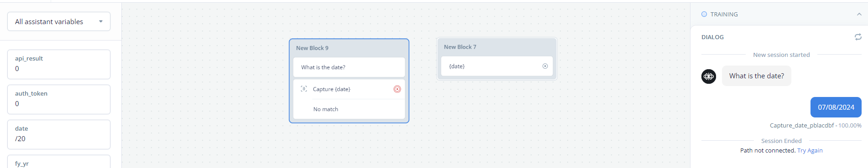Click the circle icon next to TRAINING
868x168 pixels.
point(704,14)
